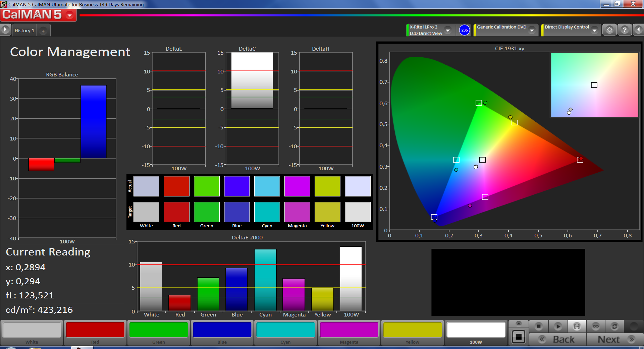Click the stop measurement icon
The width and height of the screenshot is (644, 349).
539,326
